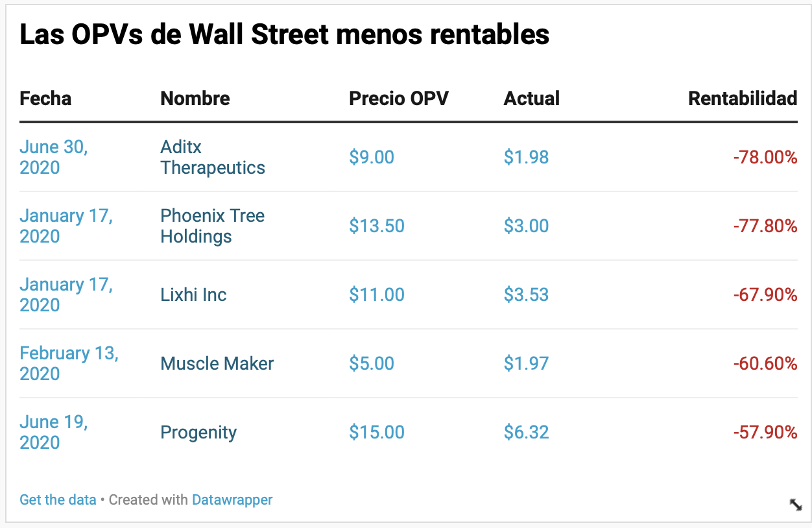This screenshot has width=812, height=528.
Task: Click the -67.90% rentabilidad value
Action: coord(765,295)
